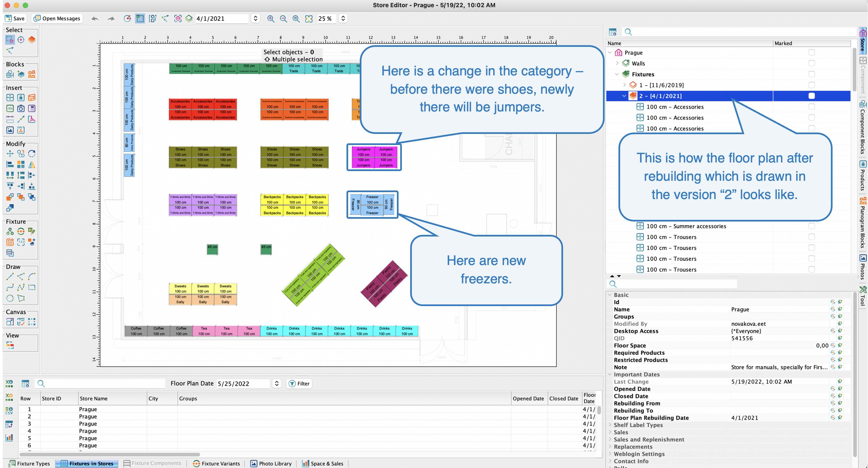Insert an image with the picture icon
This screenshot has height=468, width=868.
10,130
